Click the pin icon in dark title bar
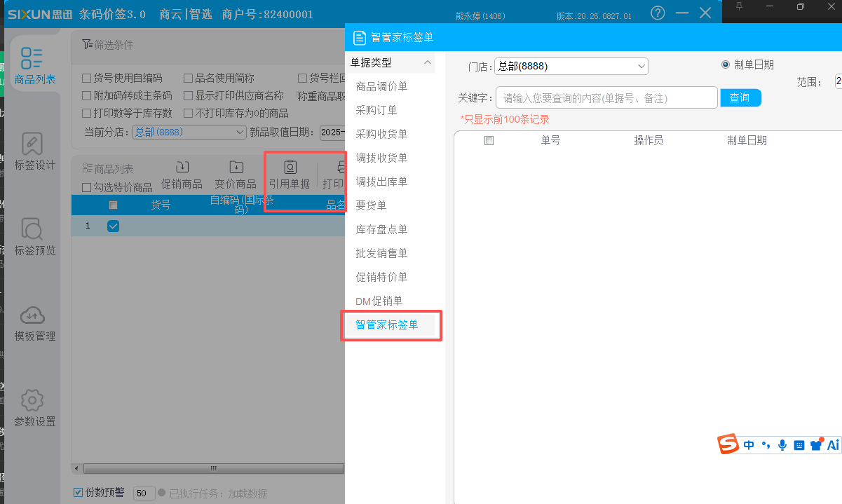The image size is (842, 504). [x=738, y=6]
